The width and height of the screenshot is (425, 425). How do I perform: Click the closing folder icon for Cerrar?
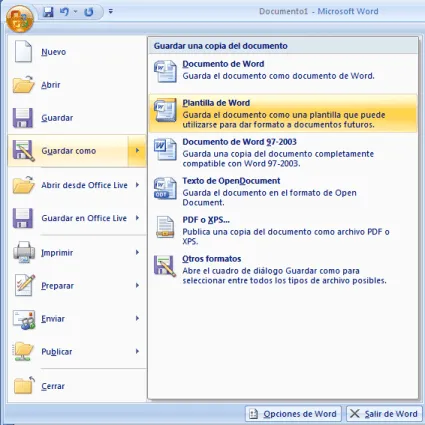(x=24, y=385)
